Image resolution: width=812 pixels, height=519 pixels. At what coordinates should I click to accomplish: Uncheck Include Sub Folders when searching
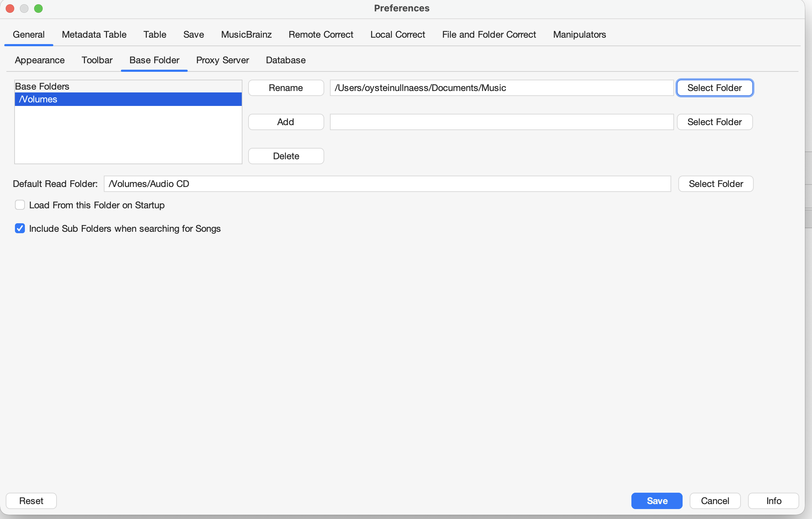pos(20,229)
